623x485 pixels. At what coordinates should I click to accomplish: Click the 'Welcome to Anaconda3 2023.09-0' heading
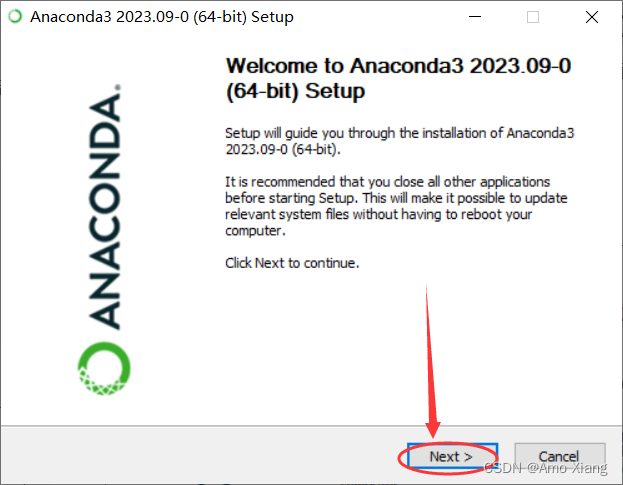(x=399, y=66)
